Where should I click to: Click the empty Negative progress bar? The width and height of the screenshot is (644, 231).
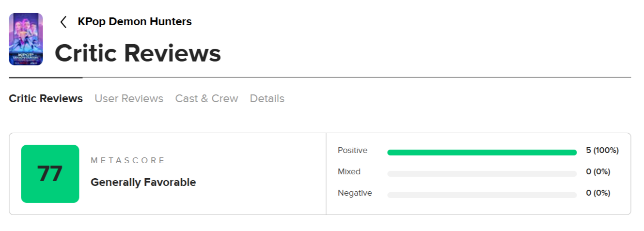pos(482,195)
